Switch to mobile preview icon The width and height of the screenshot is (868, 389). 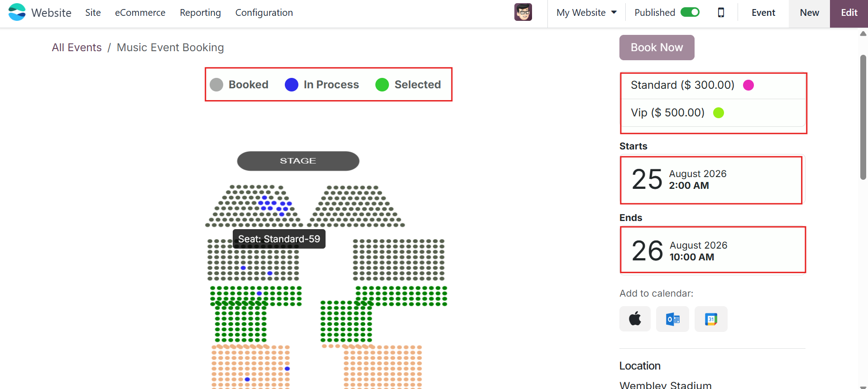point(721,13)
